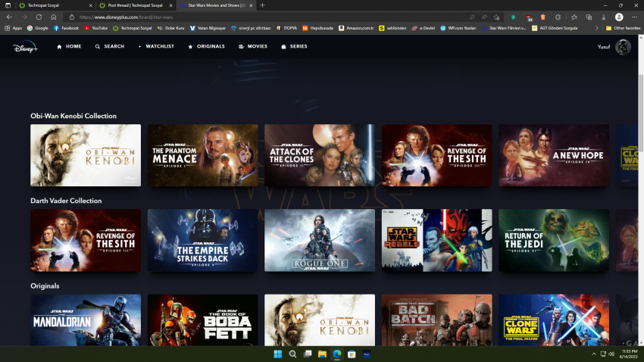Open the user profile avatar for Yusuf
Viewport: 644px width, 362px height.
coord(623,47)
